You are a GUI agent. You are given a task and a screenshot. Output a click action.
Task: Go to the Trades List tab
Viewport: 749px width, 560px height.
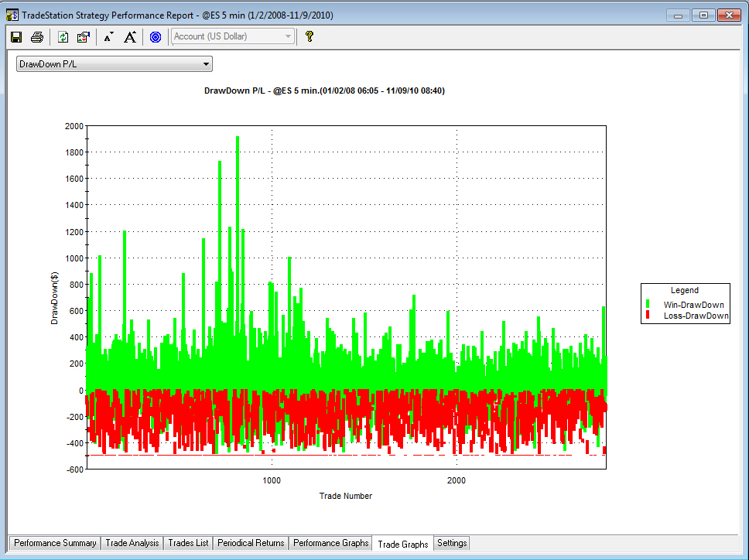[x=188, y=543]
